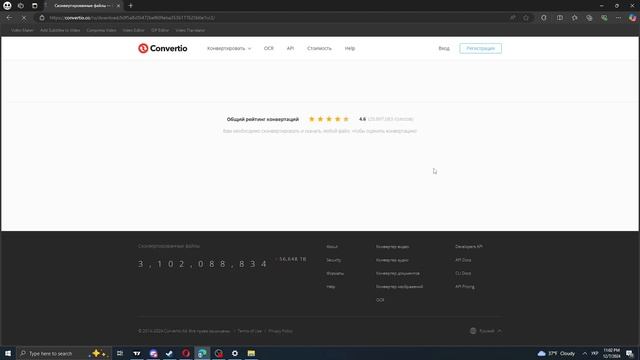
Task: Open the browser profile avatar
Action: [x=7, y=6]
